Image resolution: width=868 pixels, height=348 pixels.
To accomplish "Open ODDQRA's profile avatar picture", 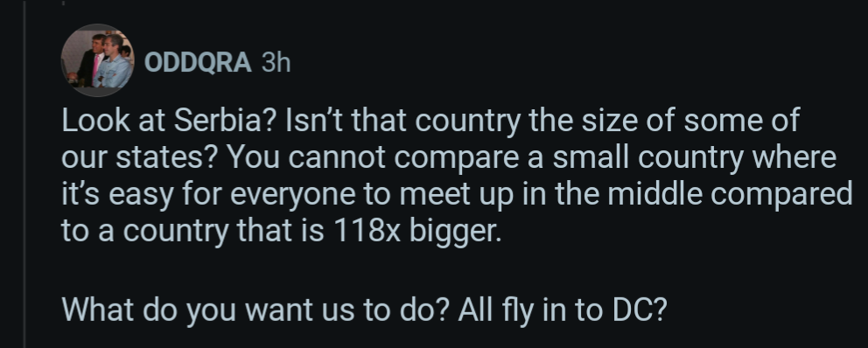I will click(x=97, y=59).
